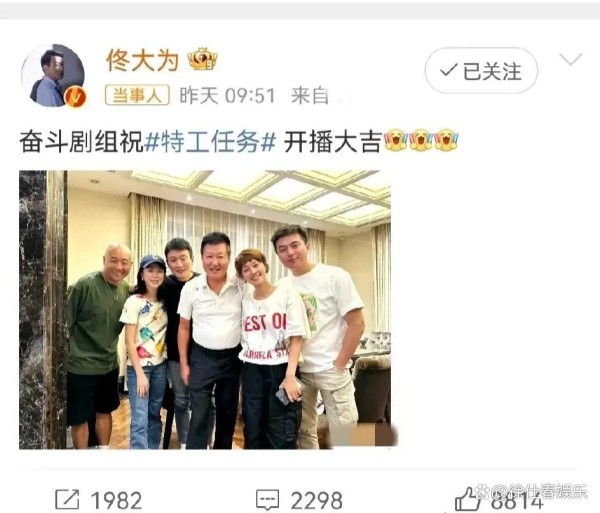Tap the repost count 1982
This screenshot has height=513, width=600.
(x=116, y=500)
